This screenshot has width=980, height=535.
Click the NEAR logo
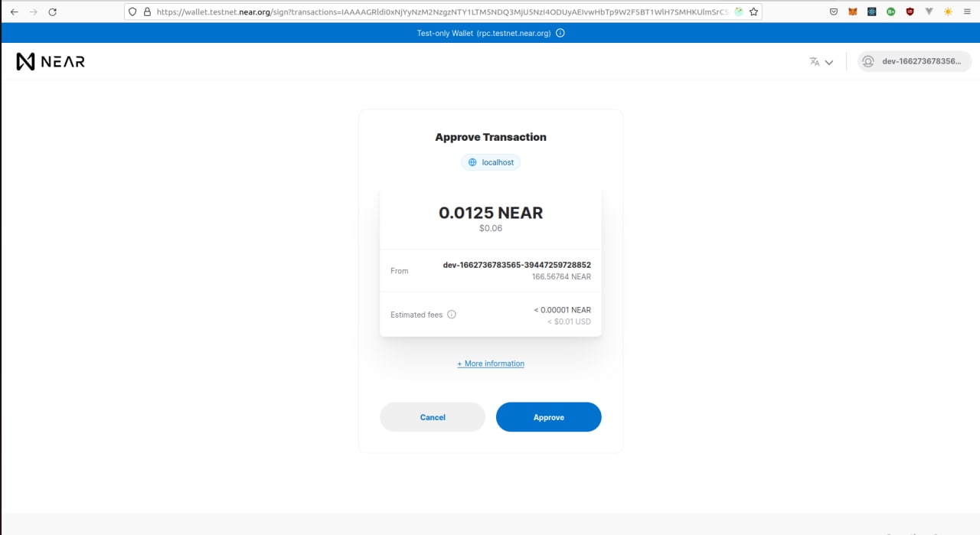[51, 62]
